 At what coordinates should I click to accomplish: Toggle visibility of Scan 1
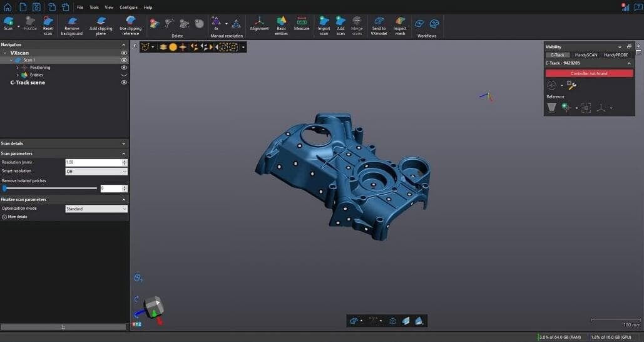[x=124, y=60]
